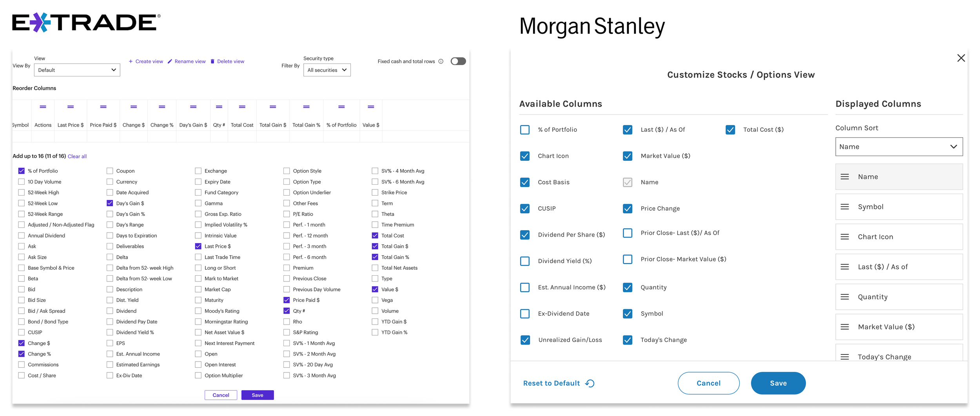The height and width of the screenshot is (416, 980).
Task: Click the blue Save button in Morgan Stanley dialog
Action: click(x=779, y=383)
